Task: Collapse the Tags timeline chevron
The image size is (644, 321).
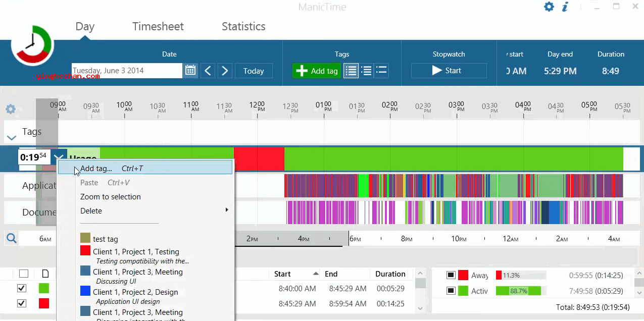Action: [x=11, y=138]
